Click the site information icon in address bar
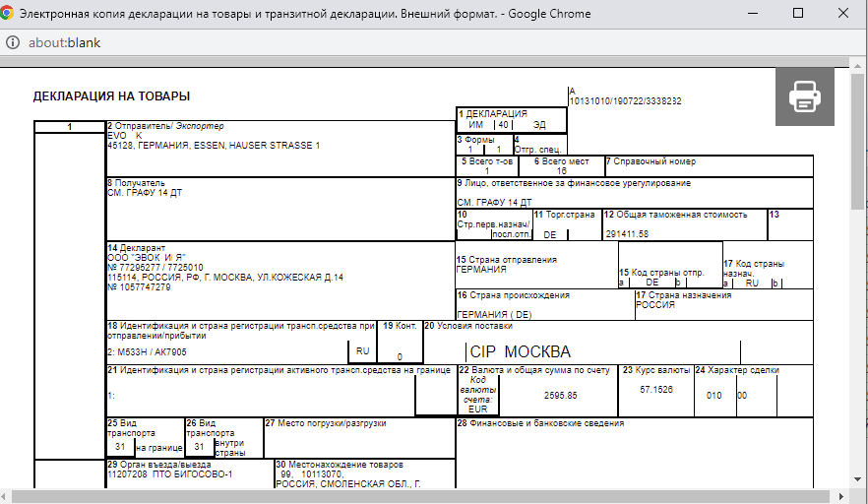 pos(14,43)
